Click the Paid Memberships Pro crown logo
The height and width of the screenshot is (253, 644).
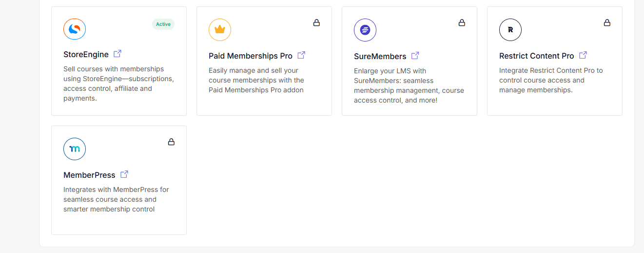pos(220,30)
